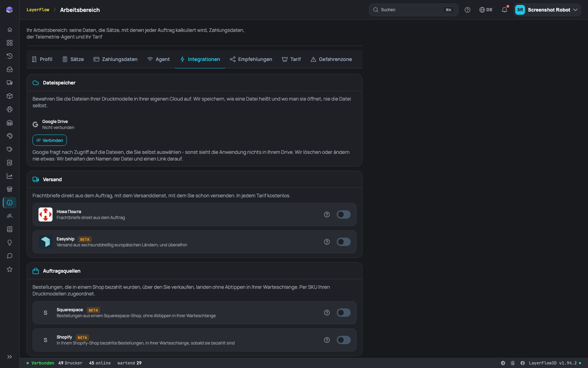
Task: Open the Gefahrenzone tab
Action: (331, 59)
